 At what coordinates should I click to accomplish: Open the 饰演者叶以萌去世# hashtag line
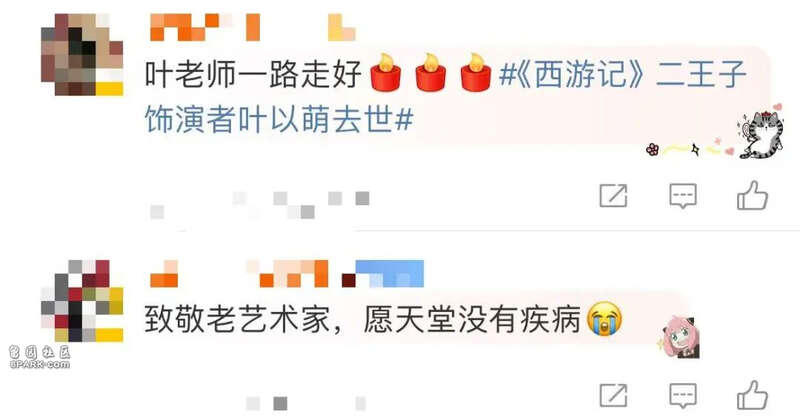point(279,120)
